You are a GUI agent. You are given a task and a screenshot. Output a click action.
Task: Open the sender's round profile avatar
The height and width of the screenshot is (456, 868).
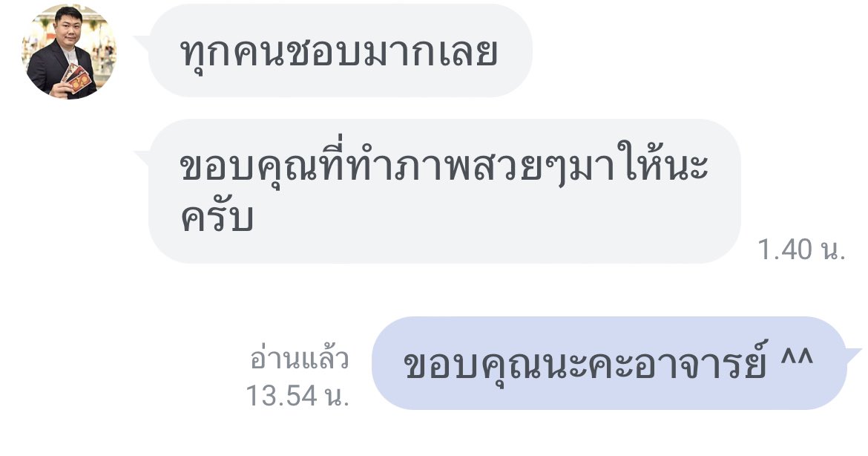(69, 52)
